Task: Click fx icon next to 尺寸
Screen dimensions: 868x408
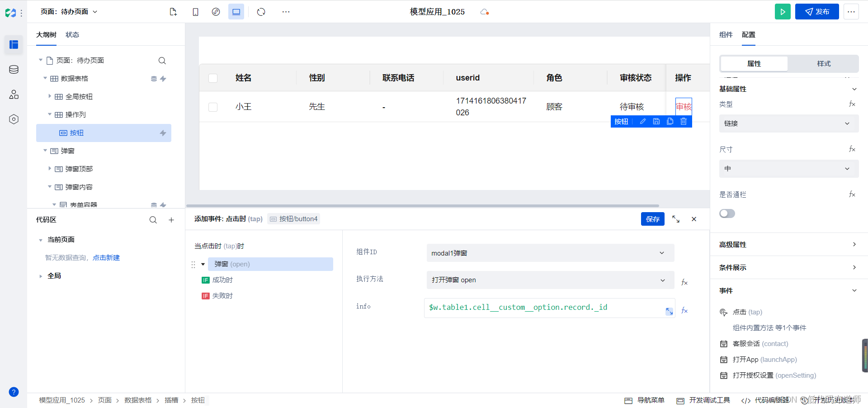Action: 852,149
